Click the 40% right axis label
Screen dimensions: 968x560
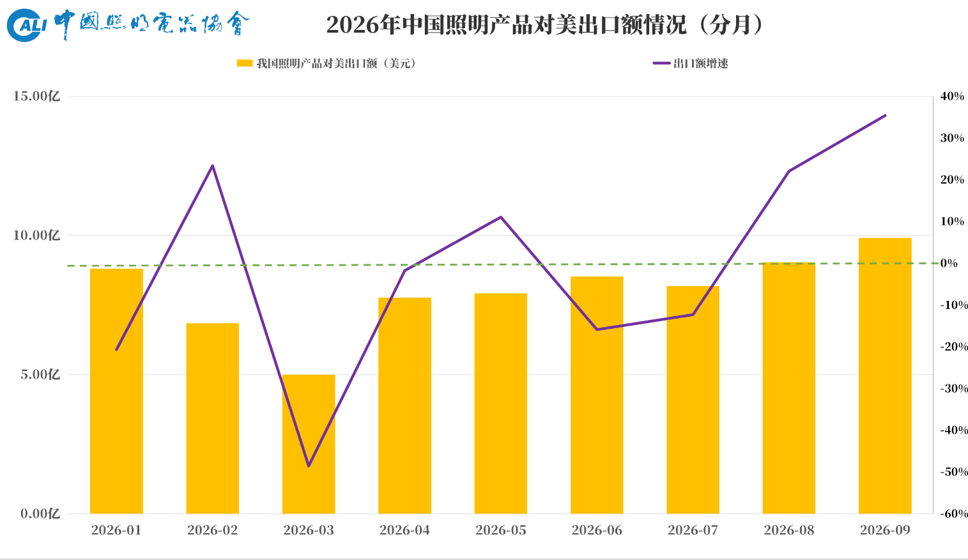coord(952,96)
